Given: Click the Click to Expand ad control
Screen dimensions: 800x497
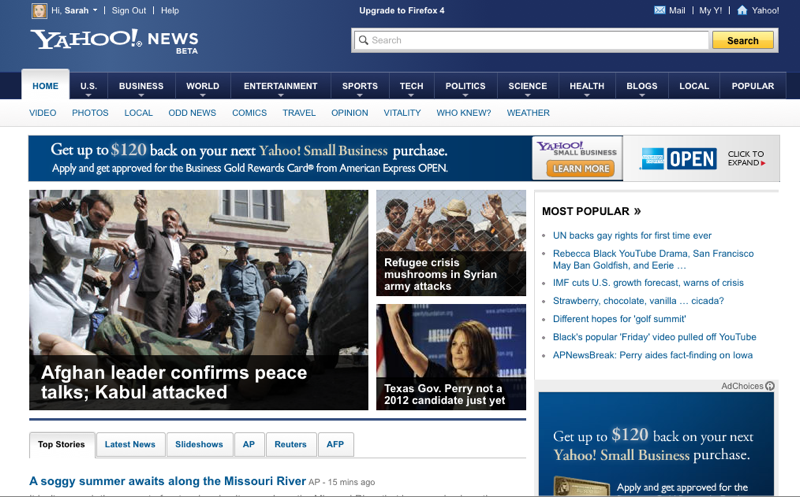Looking at the screenshot, I should [x=746, y=158].
